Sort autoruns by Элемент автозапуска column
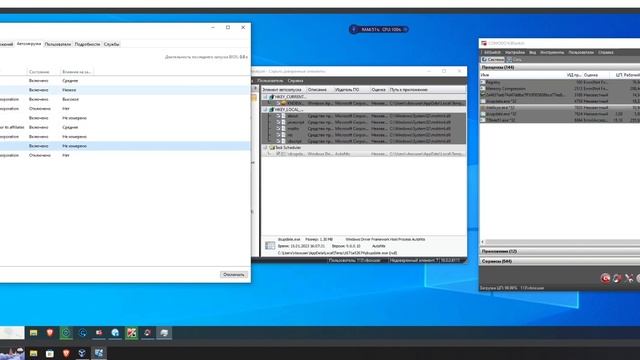Image resolution: width=640 pixels, height=360 pixels. point(283,90)
